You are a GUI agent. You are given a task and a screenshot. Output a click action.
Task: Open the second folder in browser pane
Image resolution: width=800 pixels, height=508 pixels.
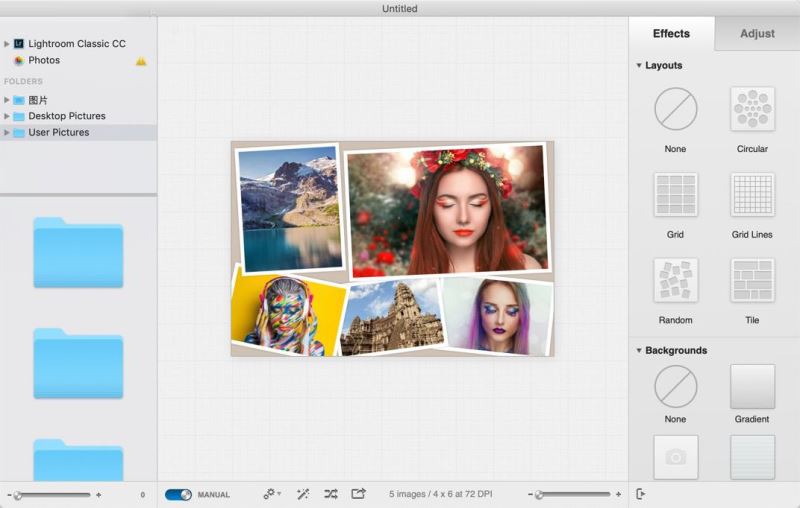point(79,364)
